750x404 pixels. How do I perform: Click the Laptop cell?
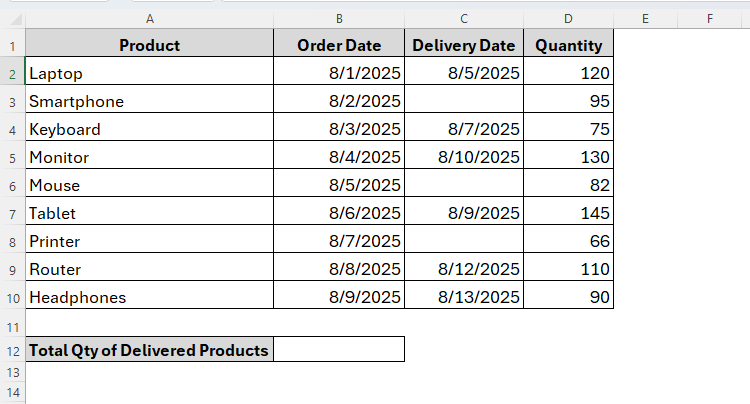point(149,73)
